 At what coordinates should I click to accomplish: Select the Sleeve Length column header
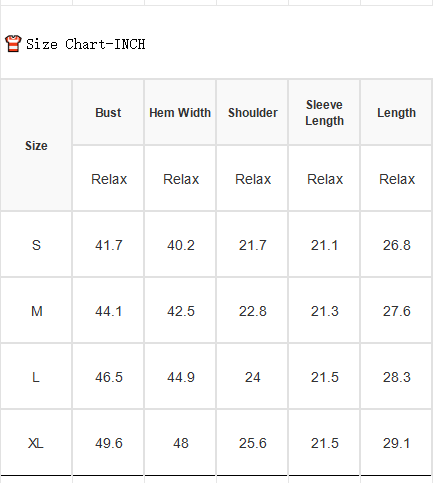[x=324, y=113]
